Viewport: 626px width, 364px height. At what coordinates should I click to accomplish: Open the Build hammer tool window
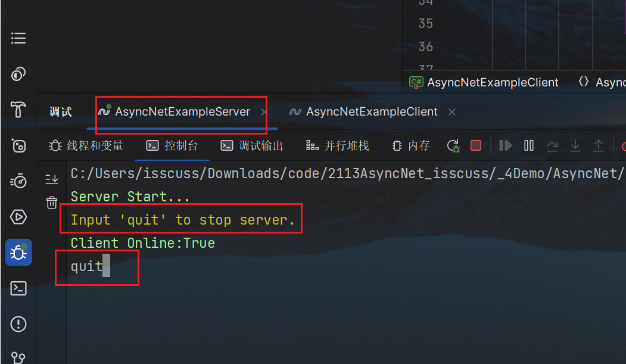tap(18, 110)
